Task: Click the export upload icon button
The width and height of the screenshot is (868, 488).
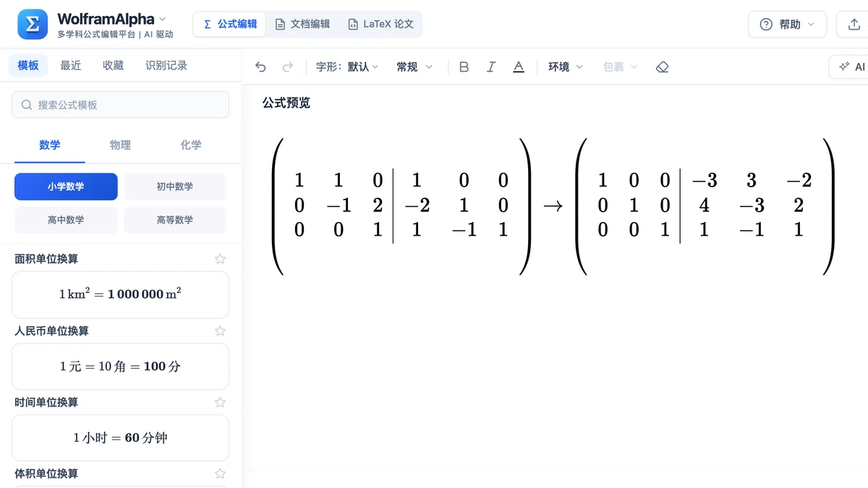Action: [x=854, y=25]
